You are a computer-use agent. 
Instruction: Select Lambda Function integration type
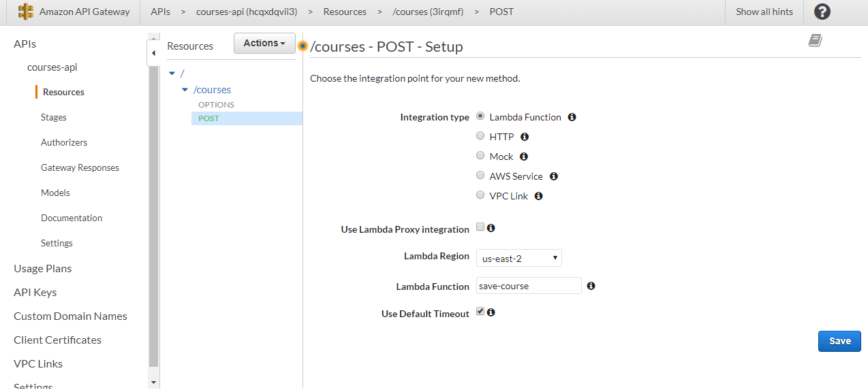tap(480, 116)
